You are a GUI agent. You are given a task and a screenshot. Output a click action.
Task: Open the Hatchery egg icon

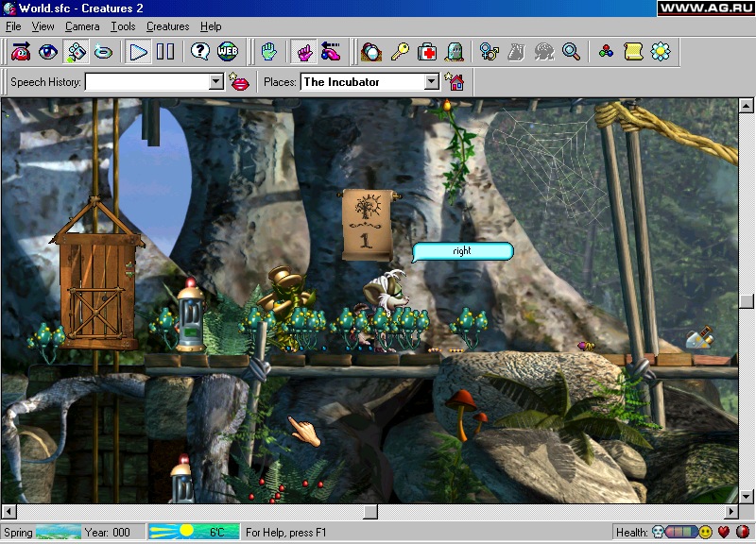pyautogui.click(x=371, y=51)
